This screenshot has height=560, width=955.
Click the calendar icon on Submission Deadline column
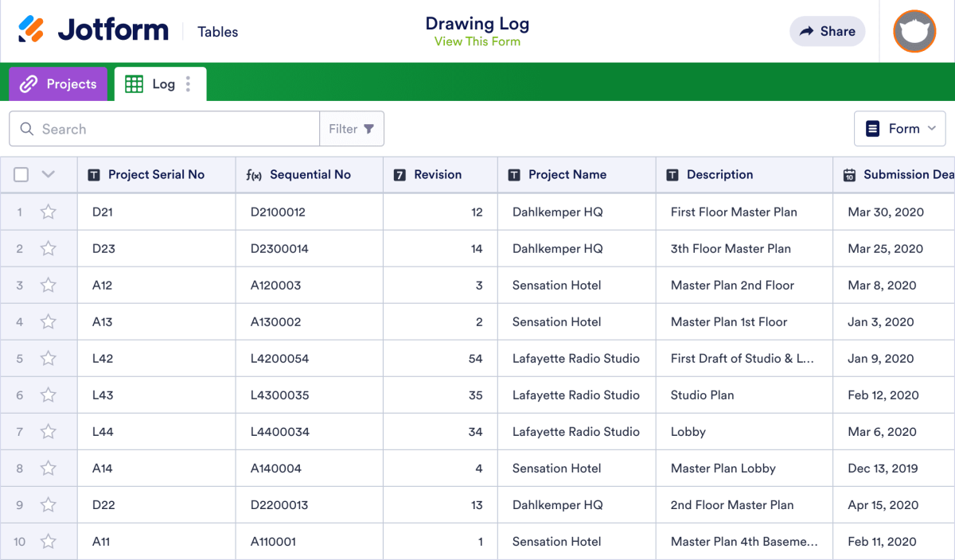coord(847,174)
